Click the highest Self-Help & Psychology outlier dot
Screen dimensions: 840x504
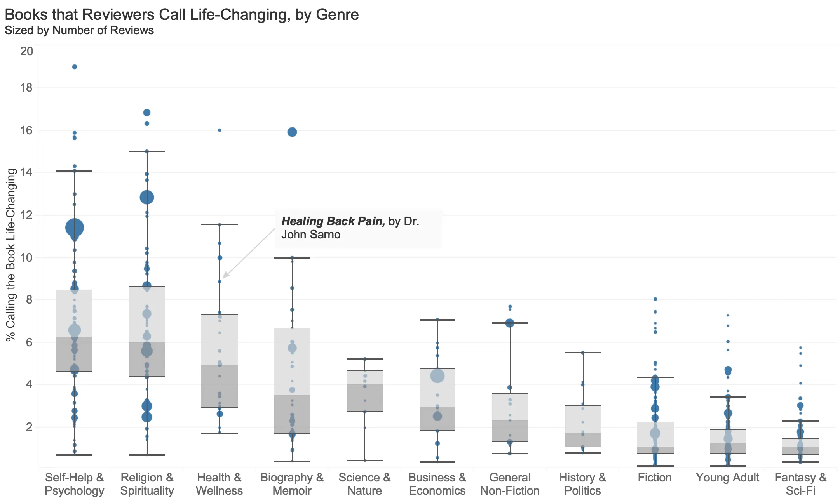(75, 67)
